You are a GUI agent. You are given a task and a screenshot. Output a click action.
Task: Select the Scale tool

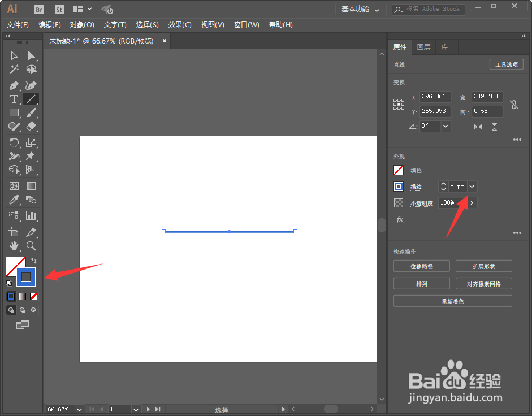click(x=31, y=142)
